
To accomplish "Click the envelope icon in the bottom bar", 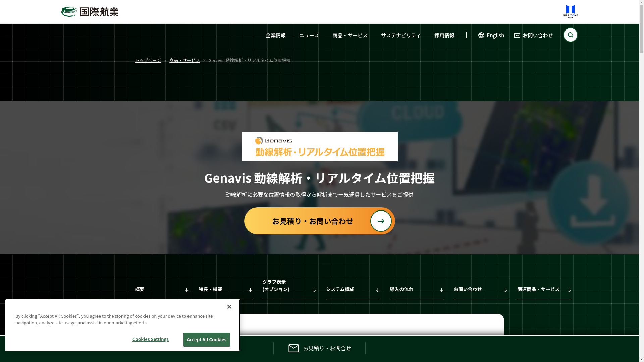I will (x=293, y=348).
